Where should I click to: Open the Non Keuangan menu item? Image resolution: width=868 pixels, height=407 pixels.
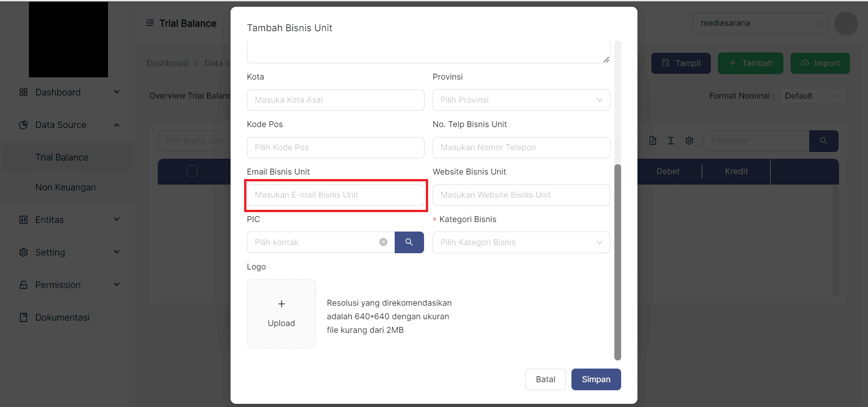[66, 187]
